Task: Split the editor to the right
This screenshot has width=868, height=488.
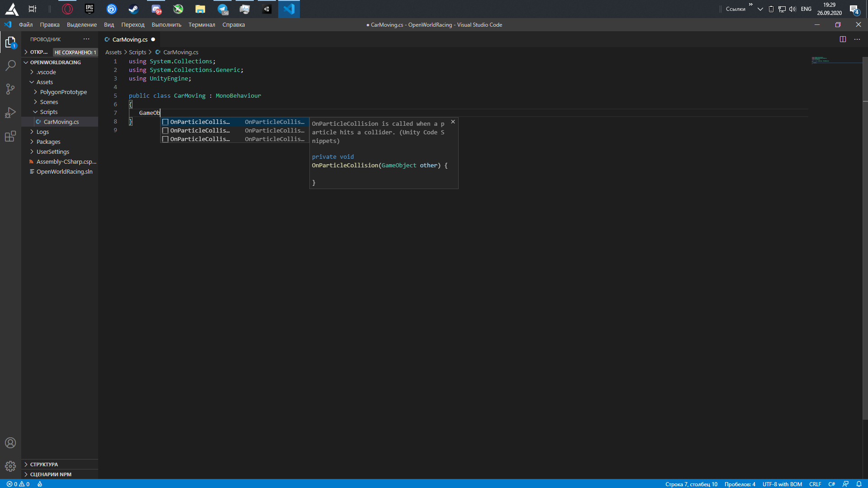Action: (x=843, y=39)
